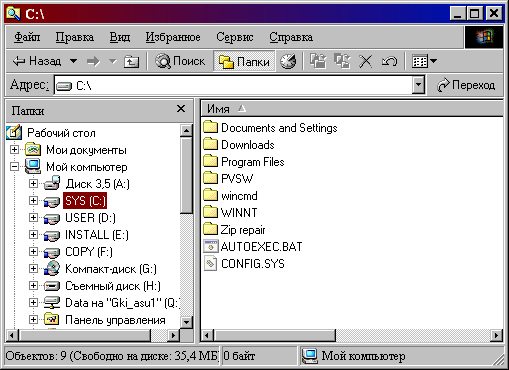Select the wincmd folder
The image size is (509, 370).
(x=230, y=196)
